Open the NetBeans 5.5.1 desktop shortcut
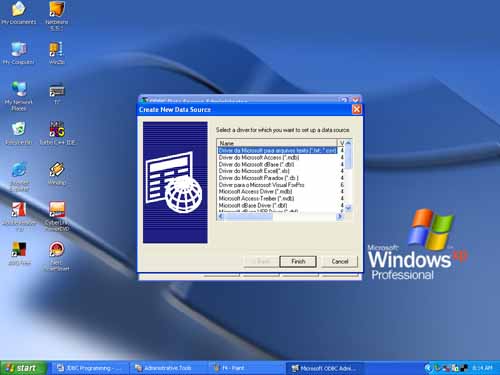The height and width of the screenshot is (375, 500). 56,16
